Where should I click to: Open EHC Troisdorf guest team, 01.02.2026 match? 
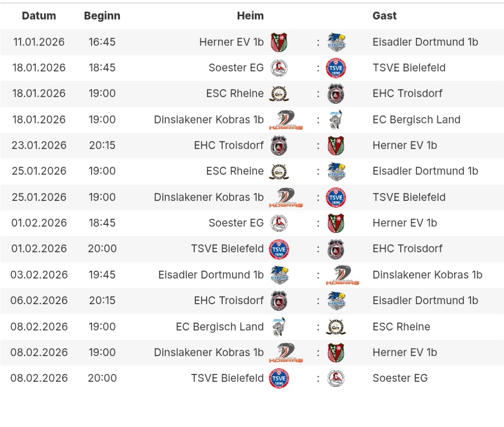(x=407, y=249)
